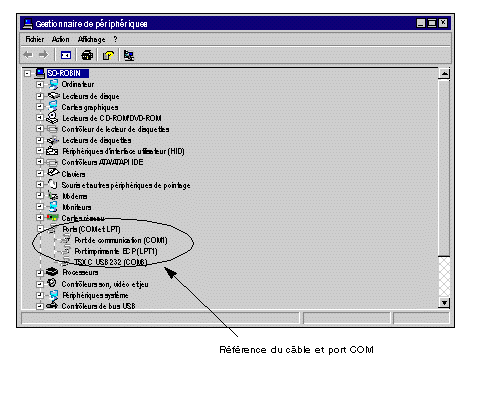Expand the Lecteurs de disque node
Image resolution: width=478 pixels, height=396 pixels.
[x=40, y=96]
